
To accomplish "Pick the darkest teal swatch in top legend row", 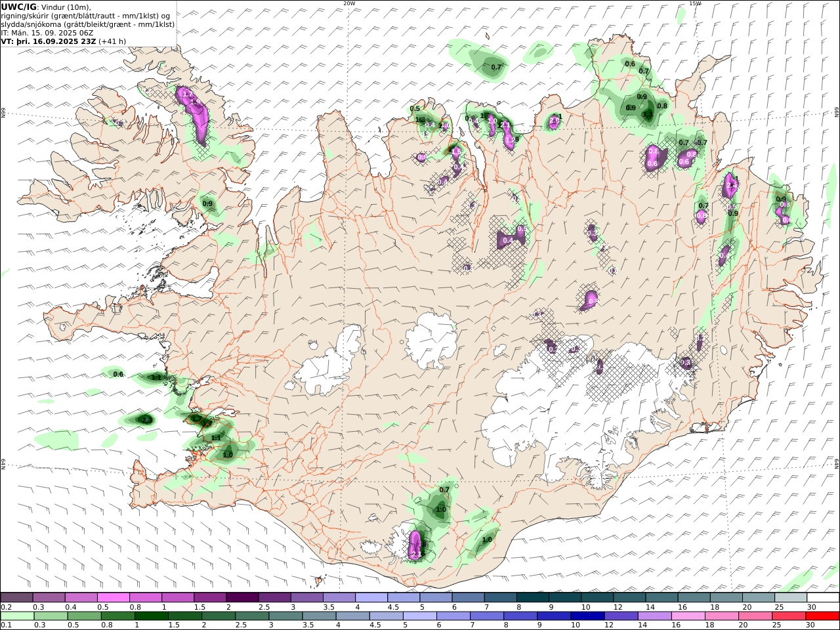I will click(532, 598).
